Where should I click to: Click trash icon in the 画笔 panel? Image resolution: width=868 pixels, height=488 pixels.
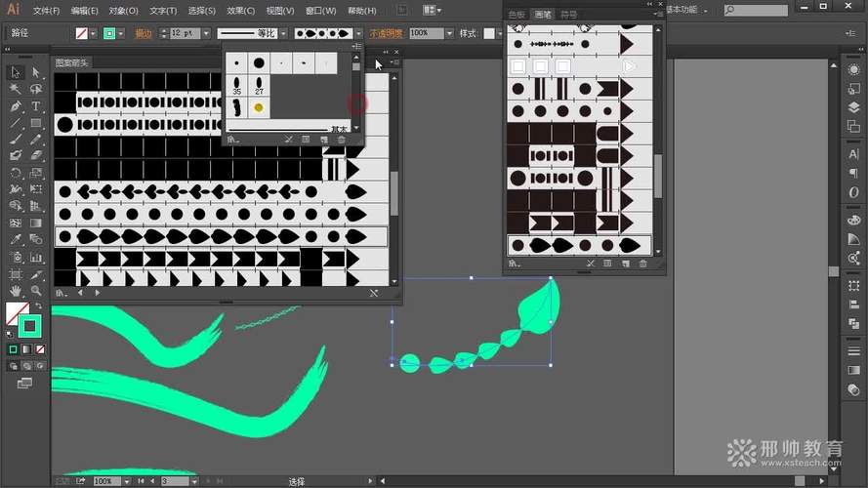click(643, 263)
